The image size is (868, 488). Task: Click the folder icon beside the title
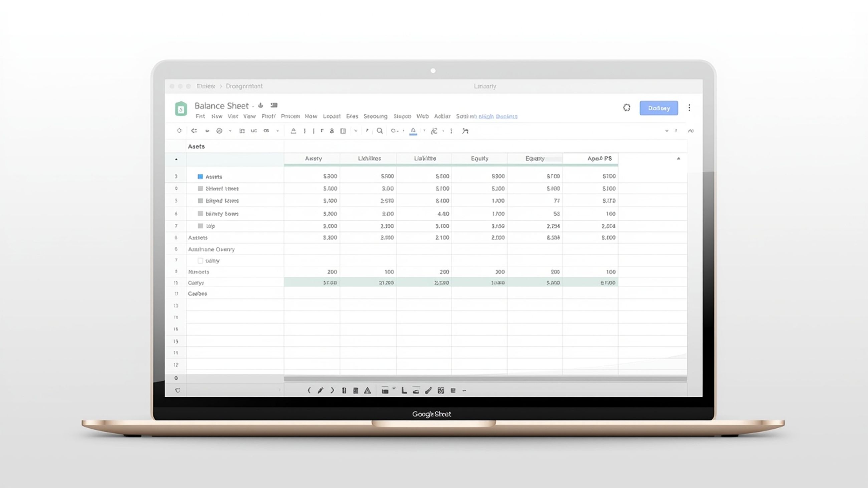(x=274, y=105)
